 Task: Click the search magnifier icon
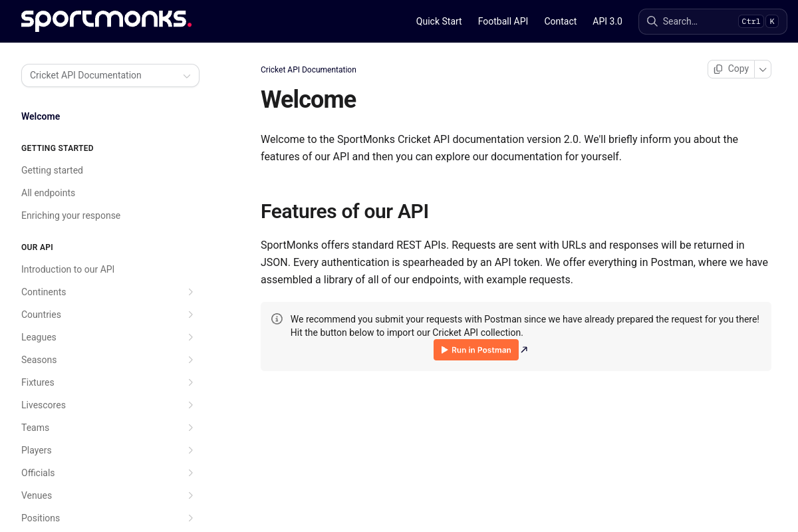652,21
